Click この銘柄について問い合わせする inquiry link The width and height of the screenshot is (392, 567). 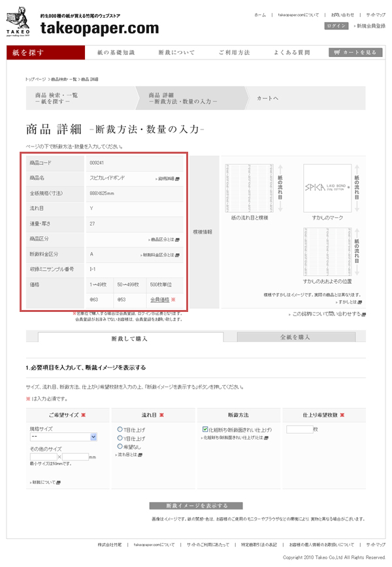(327, 315)
